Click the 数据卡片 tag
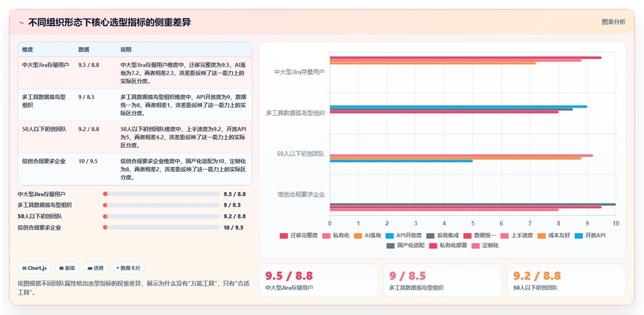The height and width of the screenshot is (315, 644). [128, 268]
